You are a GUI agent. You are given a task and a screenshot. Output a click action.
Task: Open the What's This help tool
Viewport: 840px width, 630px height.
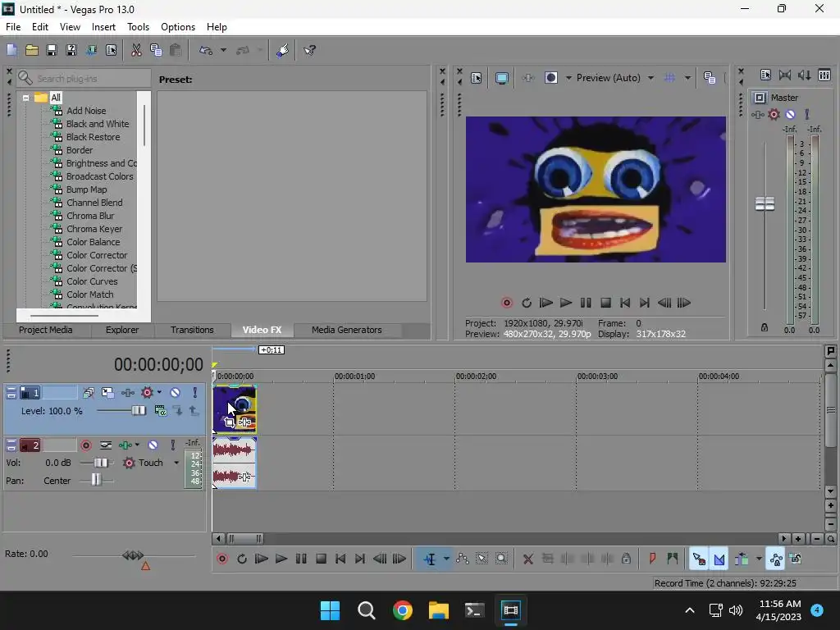309,50
